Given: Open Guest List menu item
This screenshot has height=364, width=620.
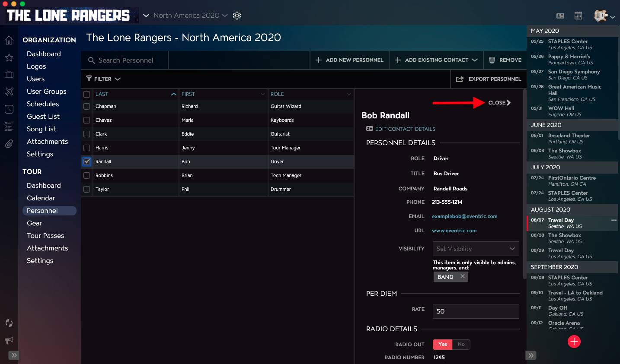Looking at the screenshot, I should coord(43,117).
